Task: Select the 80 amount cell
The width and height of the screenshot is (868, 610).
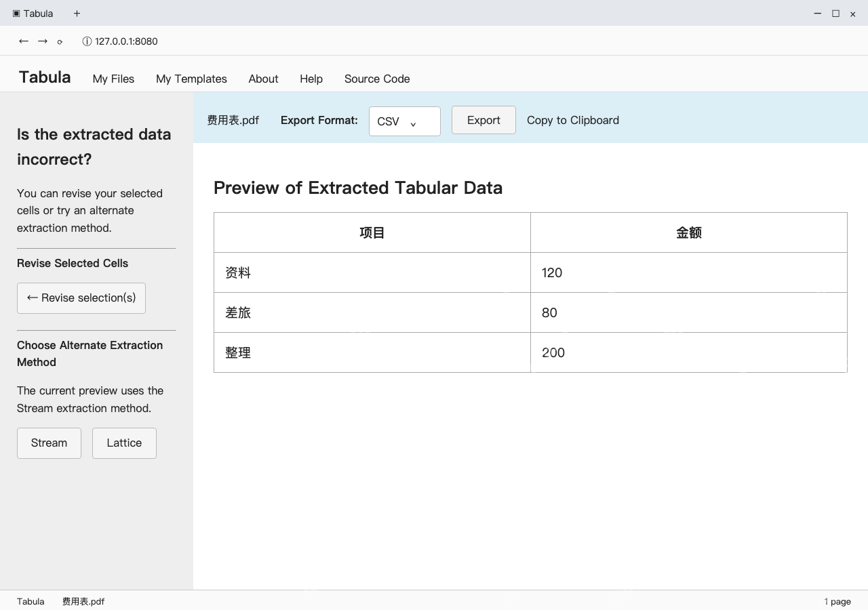Action: [689, 312]
